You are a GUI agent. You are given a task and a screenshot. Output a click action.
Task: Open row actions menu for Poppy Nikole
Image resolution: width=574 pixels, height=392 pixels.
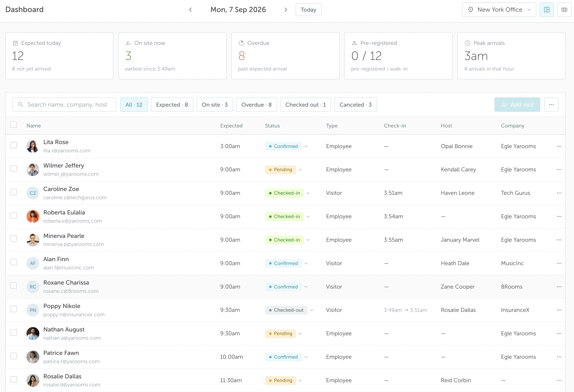[559, 310]
